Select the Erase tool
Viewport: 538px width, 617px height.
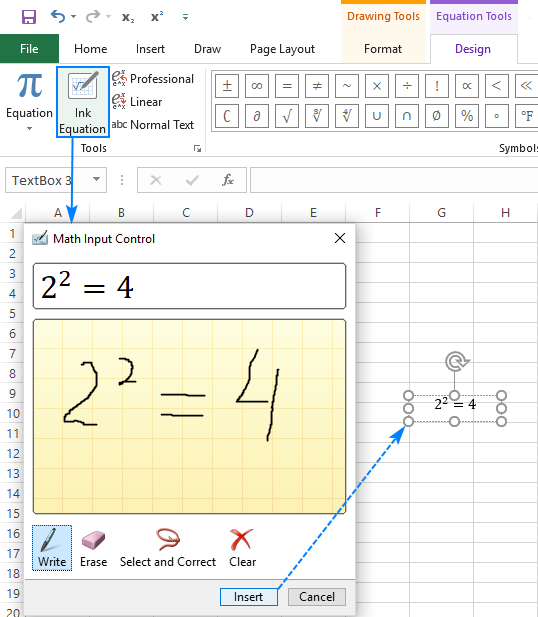[x=93, y=548]
